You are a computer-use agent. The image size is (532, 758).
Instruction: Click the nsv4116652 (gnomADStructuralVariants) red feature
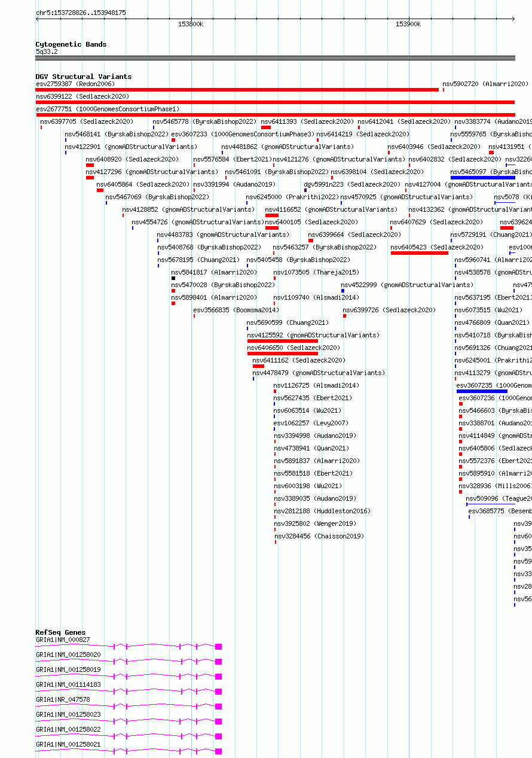pyautogui.click(x=272, y=215)
